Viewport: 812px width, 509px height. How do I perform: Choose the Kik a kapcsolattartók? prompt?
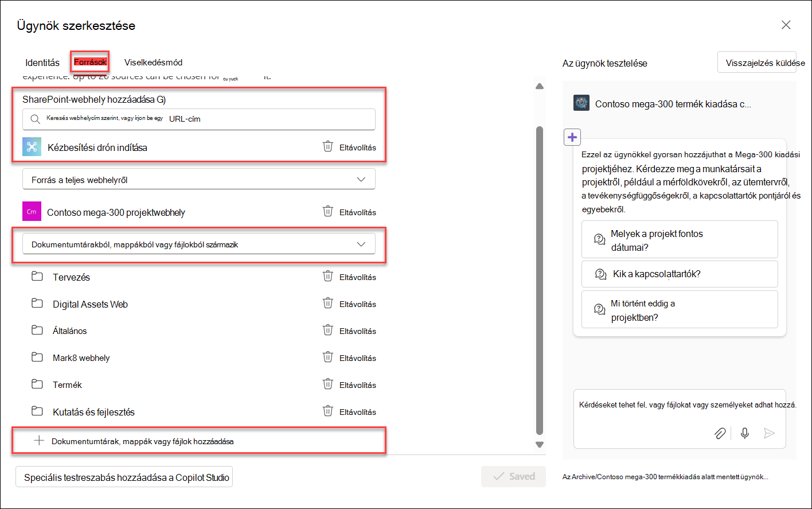tap(680, 274)
